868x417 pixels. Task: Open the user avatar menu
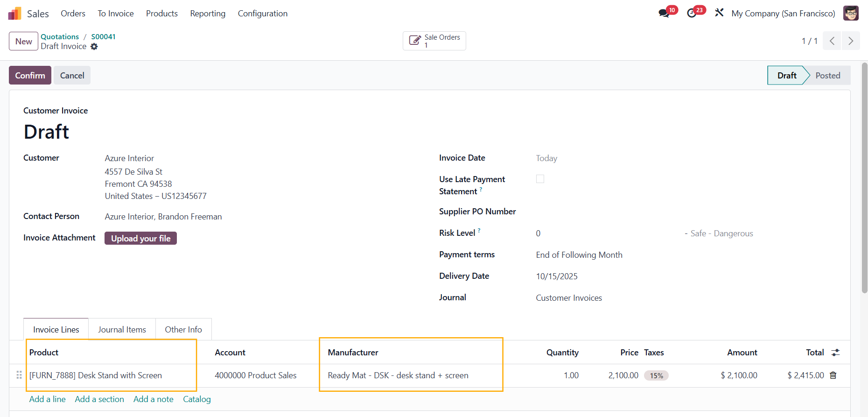851,14
